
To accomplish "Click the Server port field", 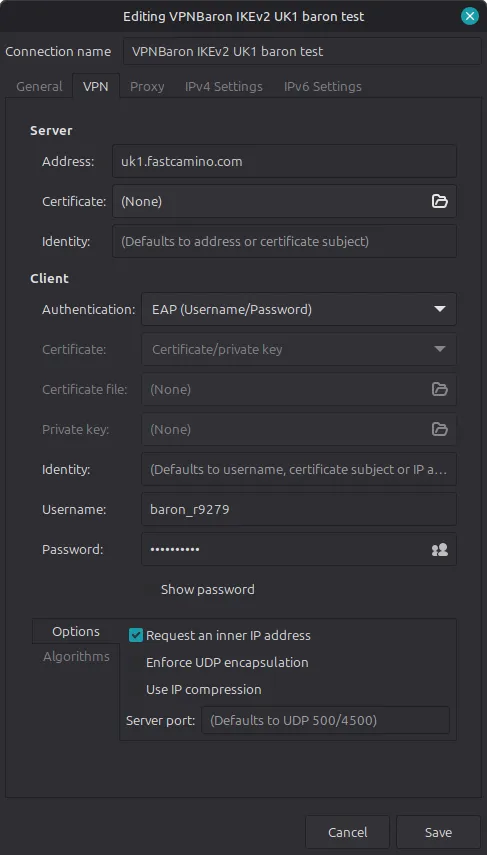I will click(325, 720).
